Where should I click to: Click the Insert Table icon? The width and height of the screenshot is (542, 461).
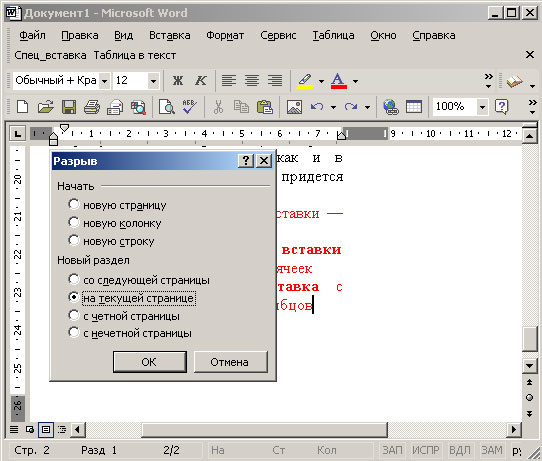[414, 107]
